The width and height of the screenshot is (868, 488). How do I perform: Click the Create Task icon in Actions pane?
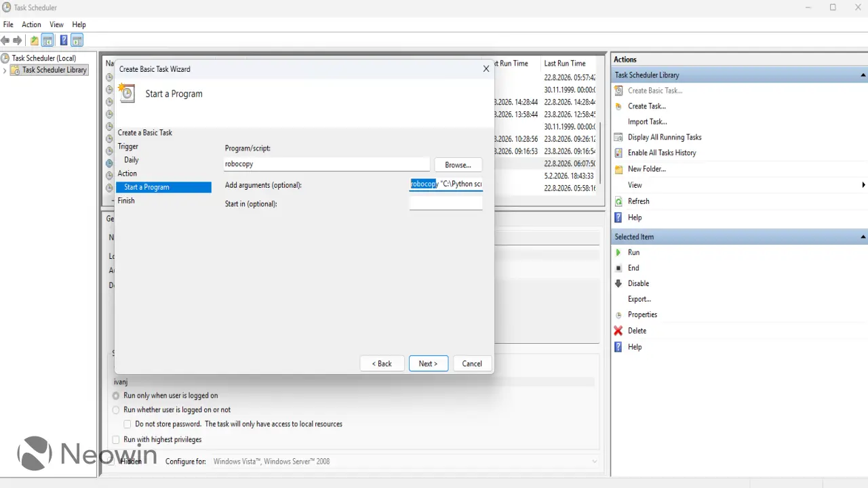tap(618, 106)
